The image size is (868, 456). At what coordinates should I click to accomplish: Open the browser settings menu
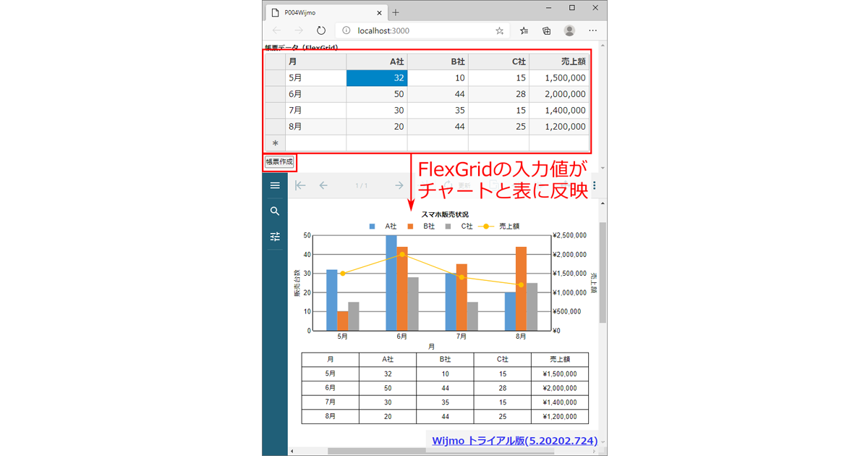point(592,30)
